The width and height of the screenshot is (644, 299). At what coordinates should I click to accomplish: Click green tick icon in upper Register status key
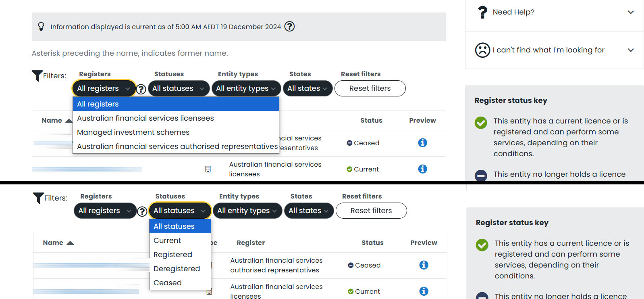[x=481, y=123]
